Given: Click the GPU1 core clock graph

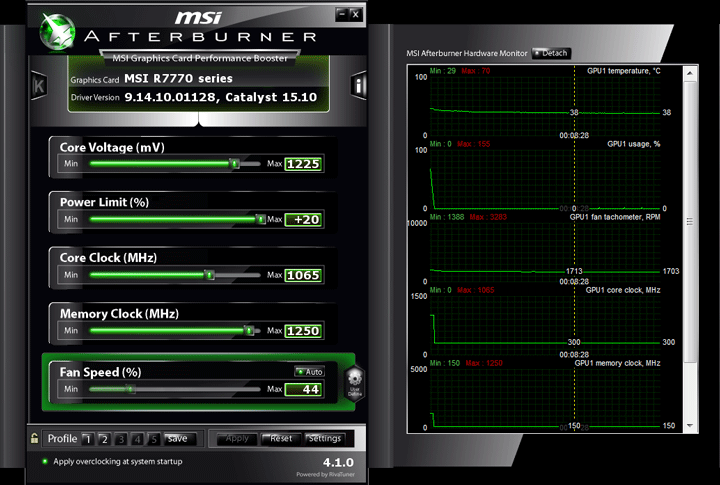Looking at the screenshot, I should pyautogui.click(x=545, y=325).
